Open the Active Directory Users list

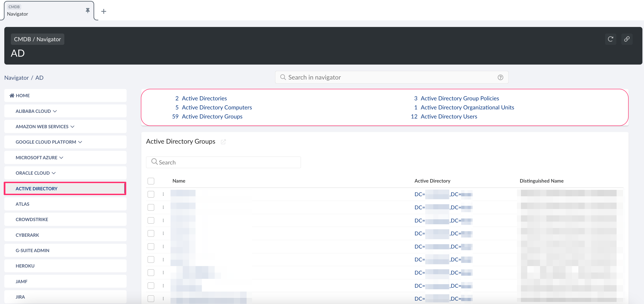click(x=449, y=116)
